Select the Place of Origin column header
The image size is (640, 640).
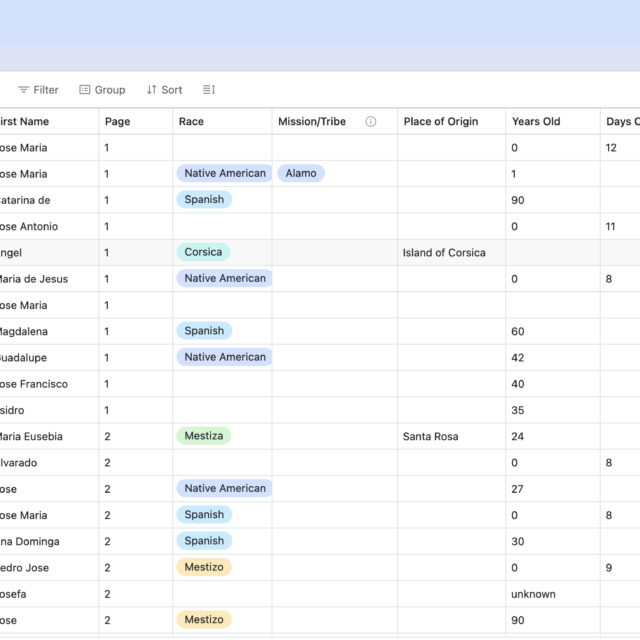pyautogui.click(x=451, y=122)
